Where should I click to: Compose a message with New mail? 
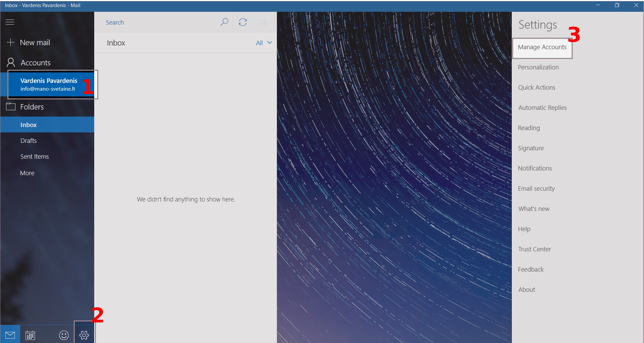(35, 42)
